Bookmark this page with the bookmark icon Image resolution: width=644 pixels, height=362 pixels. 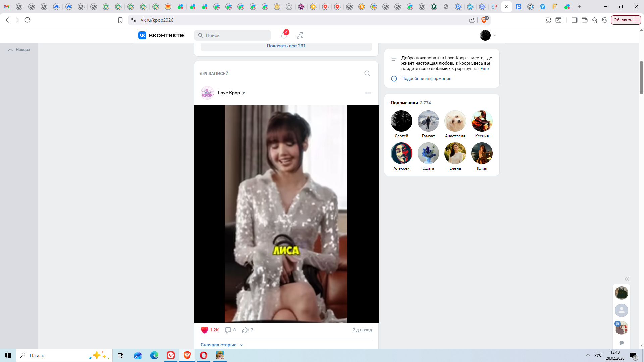pos(120,20)
